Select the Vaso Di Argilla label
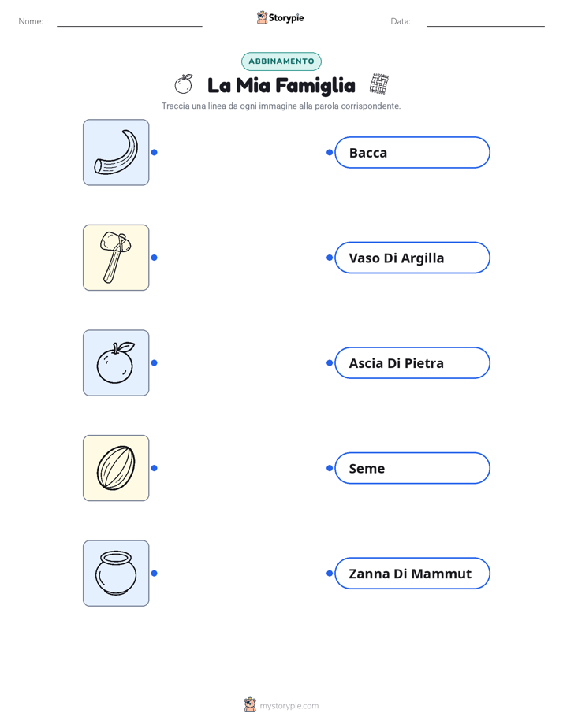Viewport: 563px width, 728px height. point(412,258)
